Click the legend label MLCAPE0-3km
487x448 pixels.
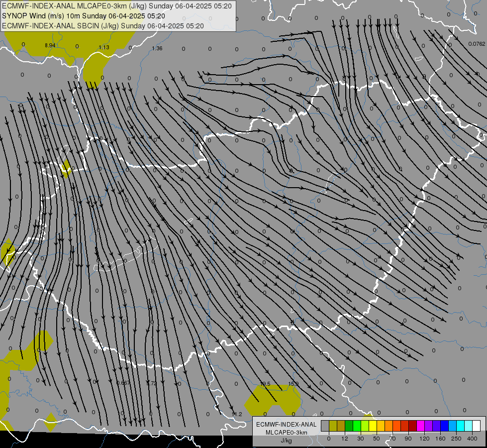tap(287, 433)
